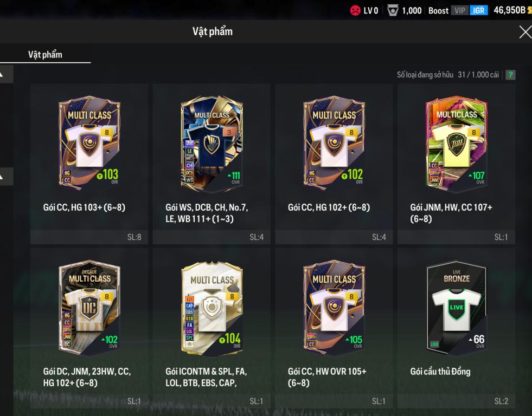Click the VIP badge in top bar

[x=460, y=10]
